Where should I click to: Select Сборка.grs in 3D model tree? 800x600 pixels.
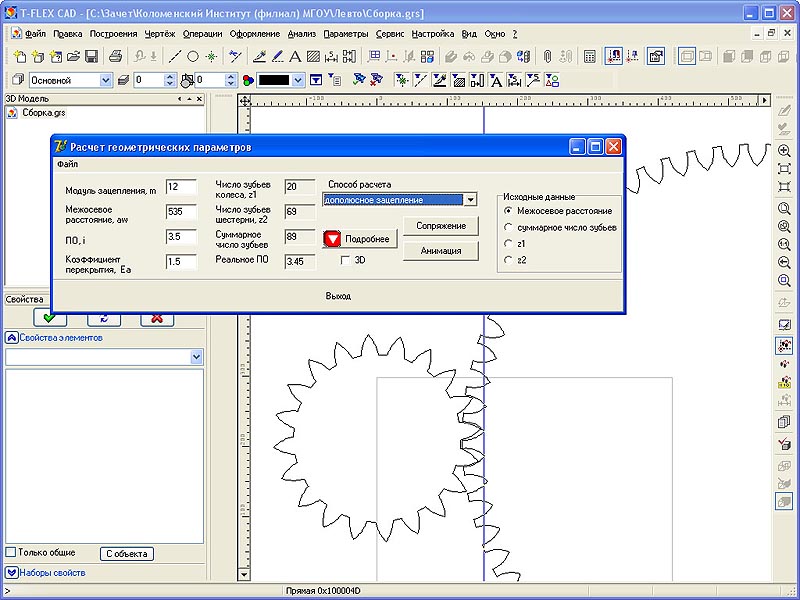pyautogui.click(x=43, y=113)
